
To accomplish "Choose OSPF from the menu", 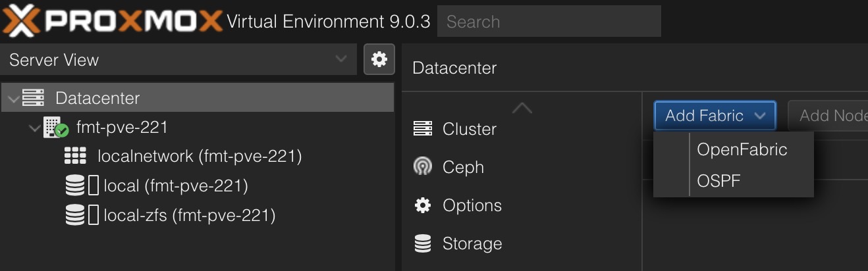I will 719,180.
